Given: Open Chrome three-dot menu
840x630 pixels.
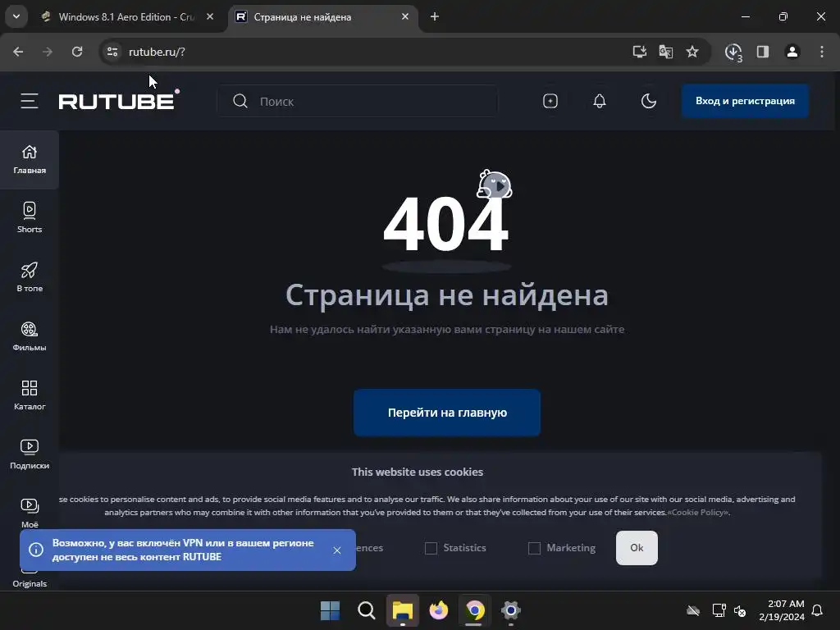Looking at the screenshot, I should click(822, 52).
